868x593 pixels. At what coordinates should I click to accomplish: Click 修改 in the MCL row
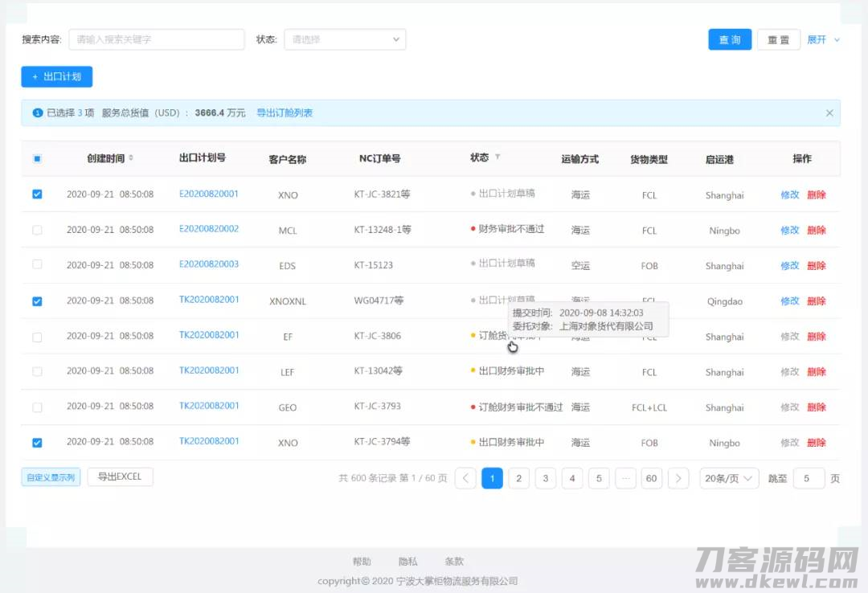pyautogui.click(x=789, y=231)
